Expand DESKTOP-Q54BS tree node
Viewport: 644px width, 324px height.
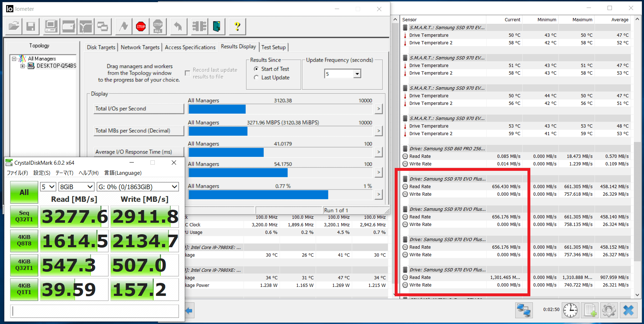22,66
